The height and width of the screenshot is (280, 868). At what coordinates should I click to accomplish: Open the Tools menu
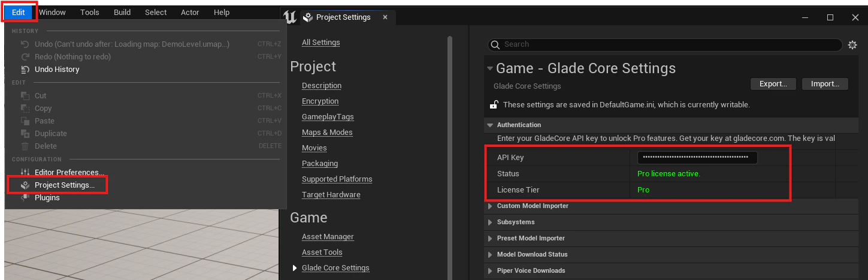(x=89, y=12)
